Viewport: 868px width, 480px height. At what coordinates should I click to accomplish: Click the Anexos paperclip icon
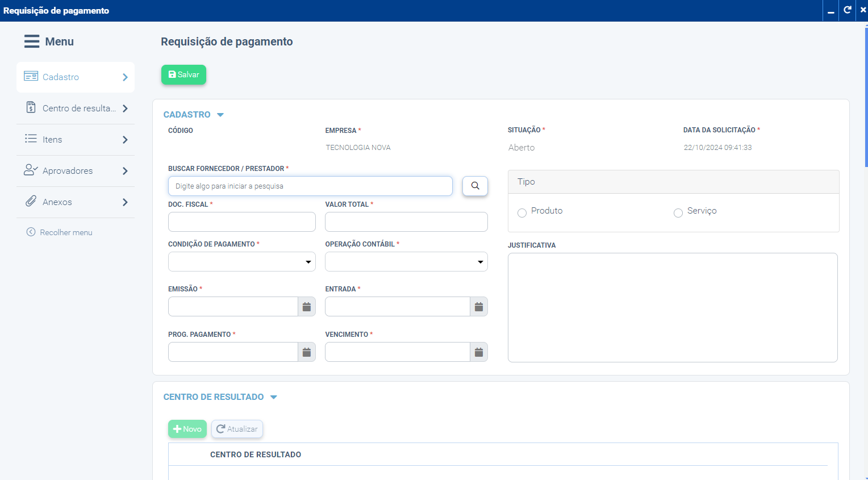tap(31, 201)
